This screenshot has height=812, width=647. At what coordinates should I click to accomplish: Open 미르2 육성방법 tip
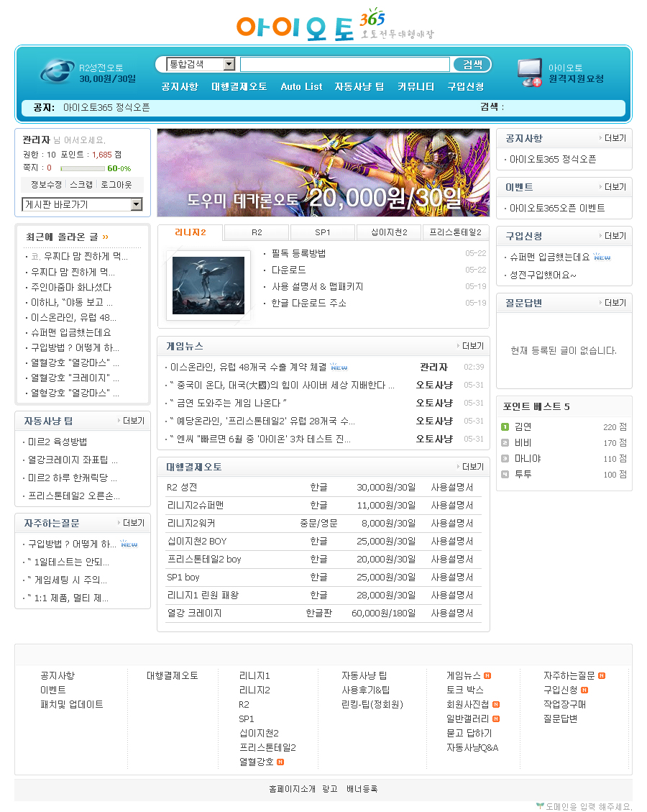(58, 442)
